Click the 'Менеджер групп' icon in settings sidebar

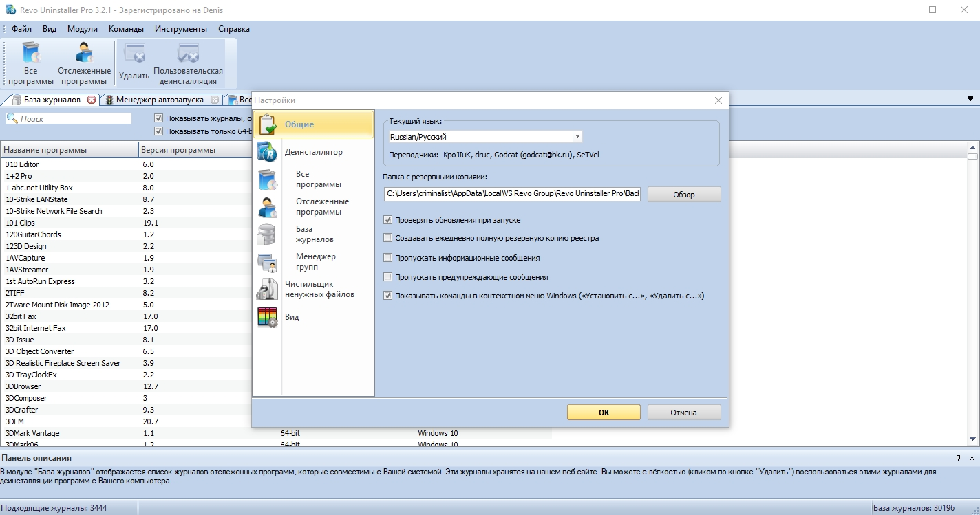267,262
